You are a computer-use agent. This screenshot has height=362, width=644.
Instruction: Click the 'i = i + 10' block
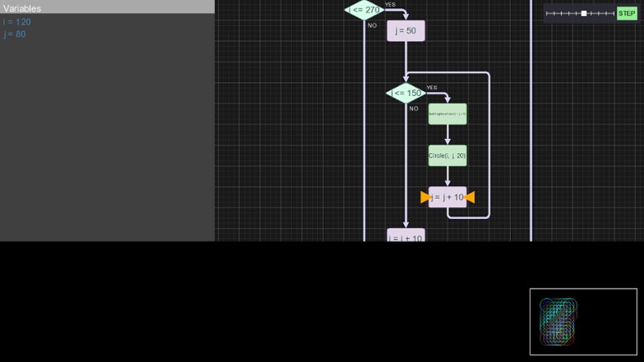click(405, 237)
